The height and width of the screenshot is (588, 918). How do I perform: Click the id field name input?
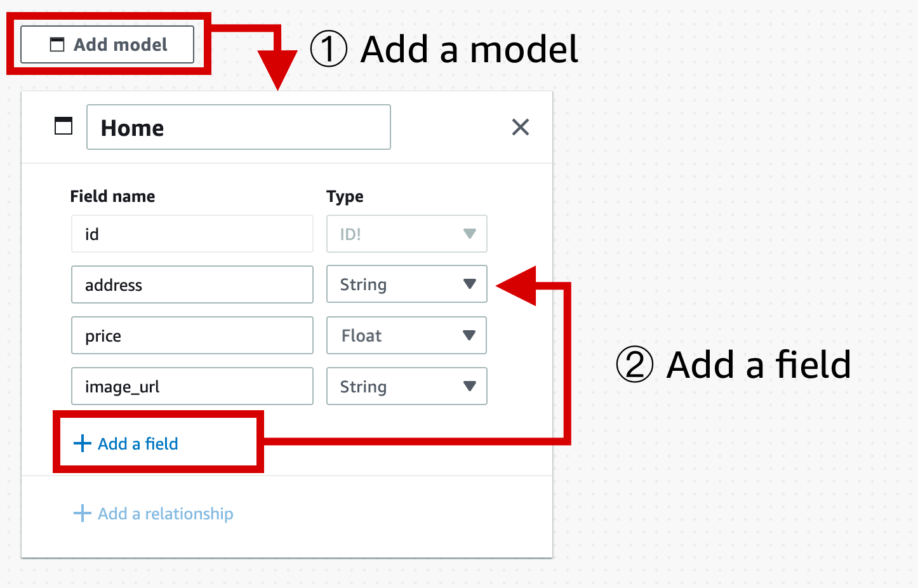point(192,234)
